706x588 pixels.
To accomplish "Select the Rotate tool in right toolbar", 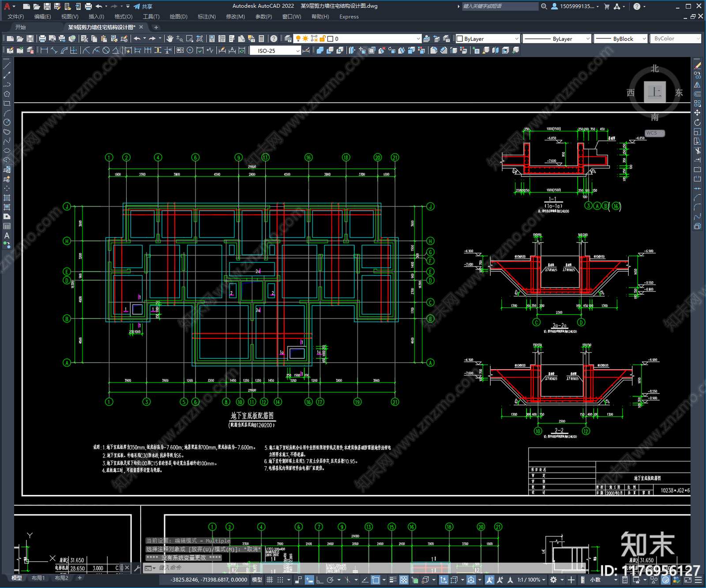I will (x=697, y=122).
